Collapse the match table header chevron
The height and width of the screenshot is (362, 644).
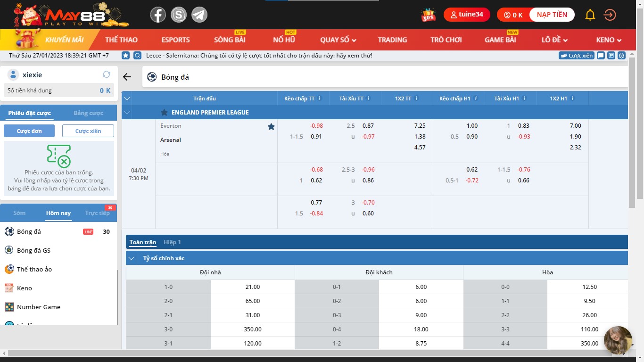click(126, 99)
